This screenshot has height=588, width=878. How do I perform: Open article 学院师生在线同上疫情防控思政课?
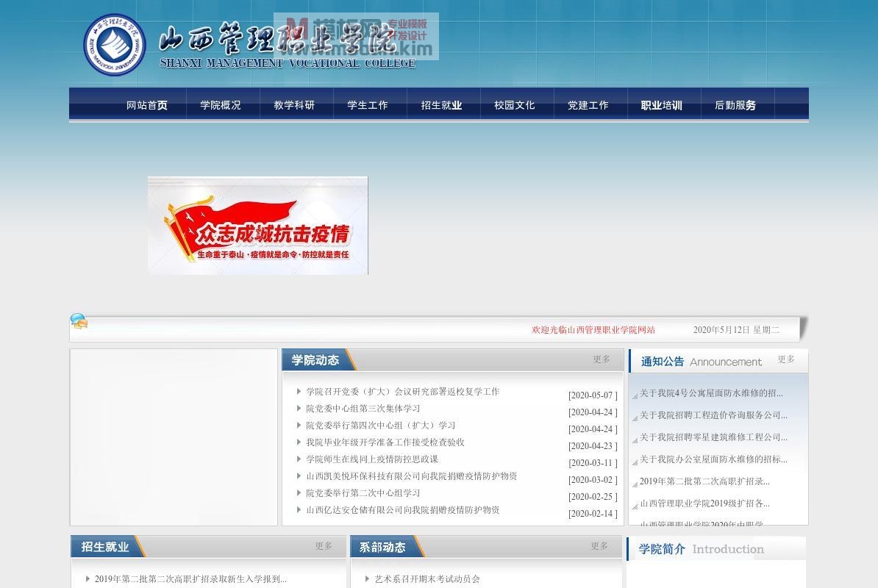click(x=372, y=459)
